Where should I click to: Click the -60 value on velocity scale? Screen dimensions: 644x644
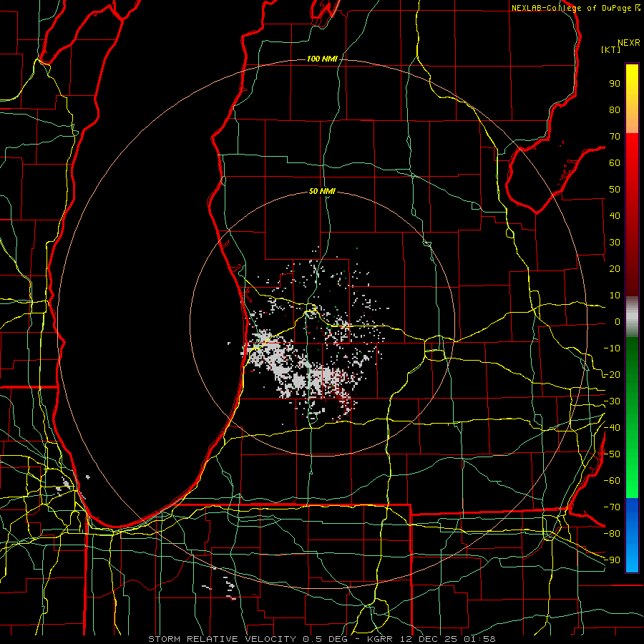coord(612,481)
